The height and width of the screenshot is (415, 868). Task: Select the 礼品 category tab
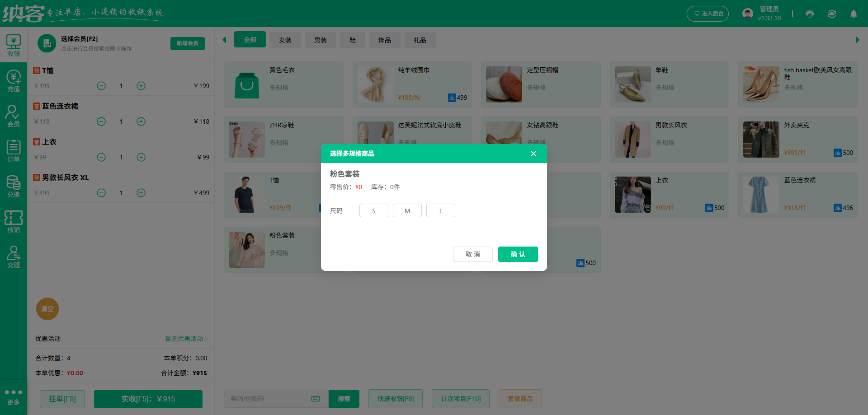pyautogui.click(x=420, y=40)
